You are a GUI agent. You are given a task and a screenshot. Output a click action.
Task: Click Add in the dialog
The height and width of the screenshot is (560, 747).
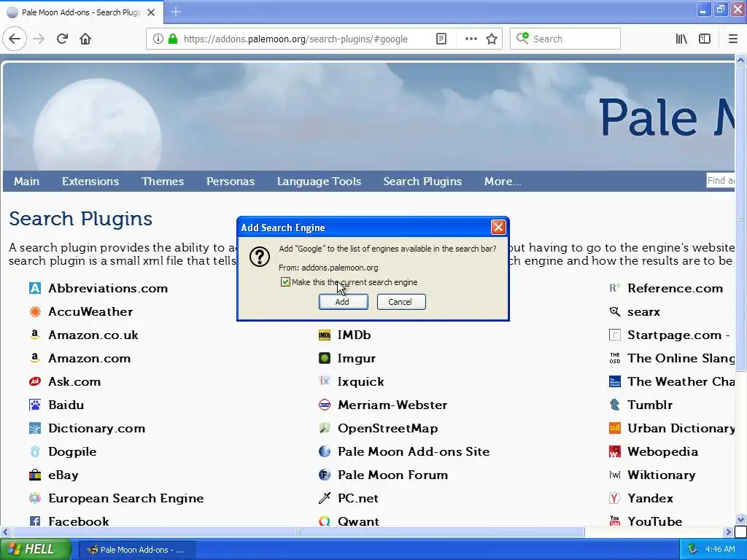point(343,301)
